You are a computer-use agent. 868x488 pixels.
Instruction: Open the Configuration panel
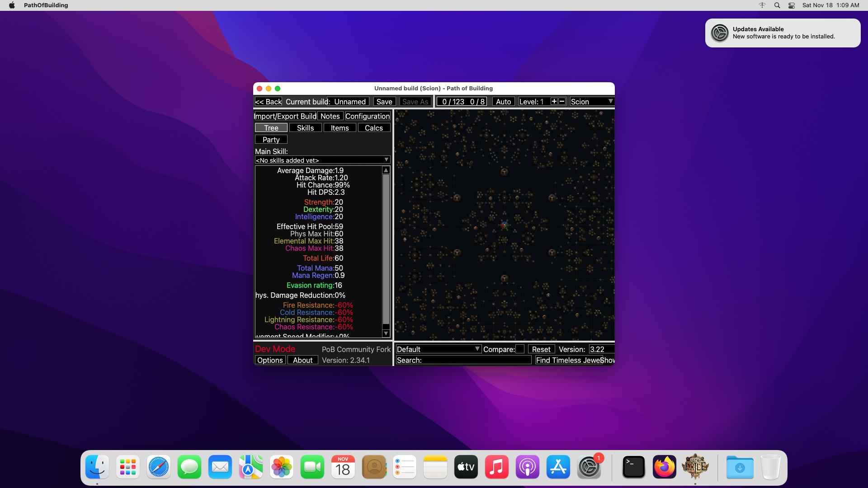(x=367, y=116)
